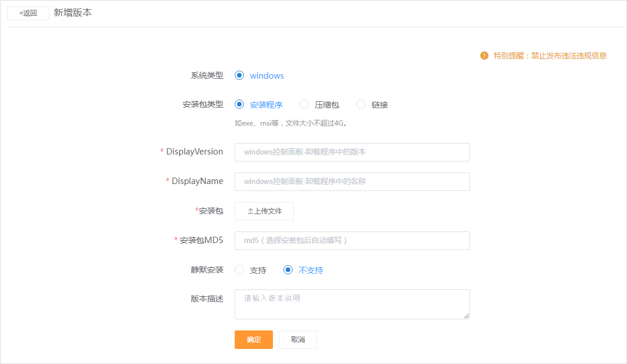Choose 压缩包 as the package type
Image resolution: width=627 pixels, height=364 pixels.
(x=304, y=105)
